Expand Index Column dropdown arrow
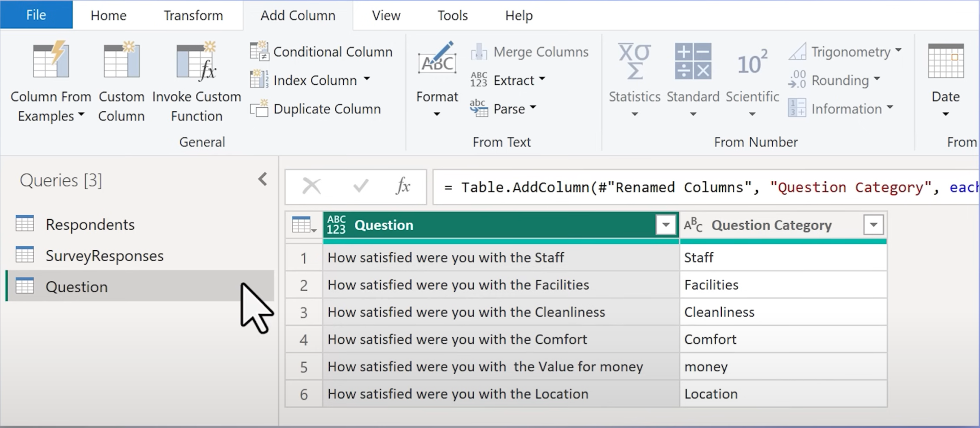This screenshot has height=428, width=980. (x=366, y=80)
